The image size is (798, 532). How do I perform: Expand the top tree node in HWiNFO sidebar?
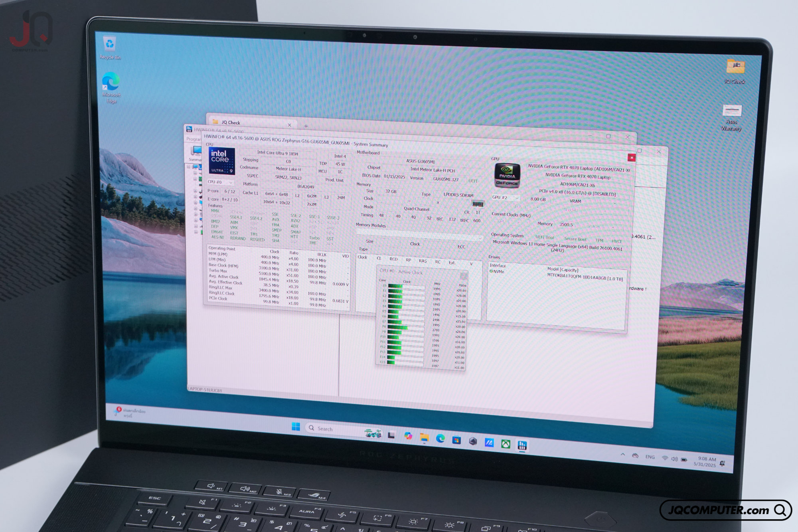[x=189, y=167]
